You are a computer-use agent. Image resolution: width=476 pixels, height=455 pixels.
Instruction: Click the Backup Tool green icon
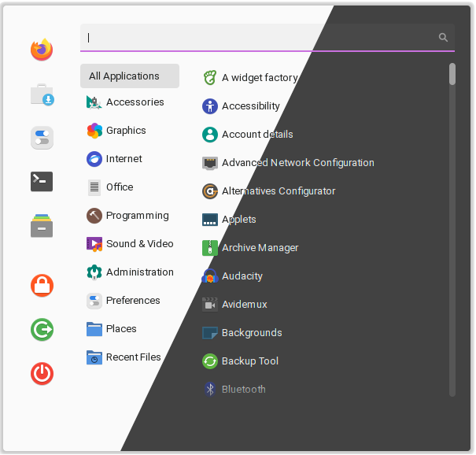[210, 361]
